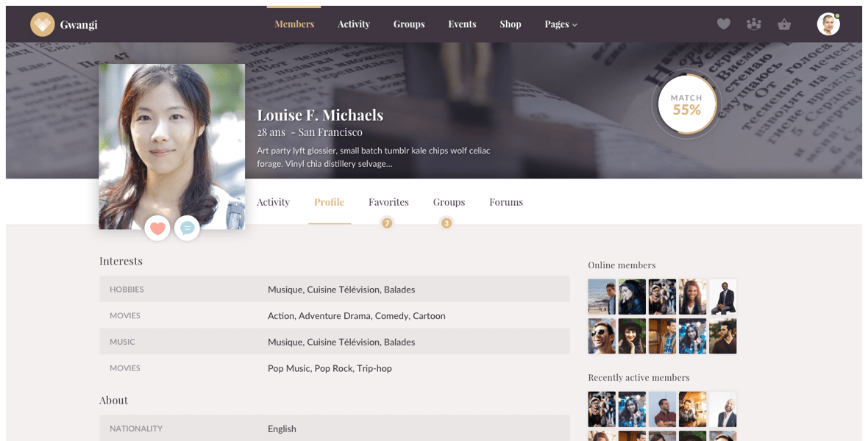Select the Profile tab
Viewport: 868px width, 441px height.
[330, 202]
